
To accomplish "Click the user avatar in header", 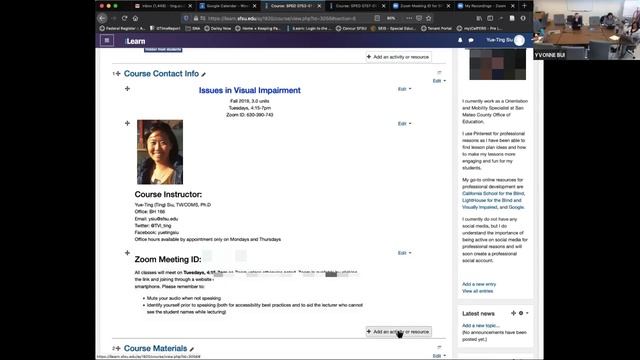I will 519,40.
